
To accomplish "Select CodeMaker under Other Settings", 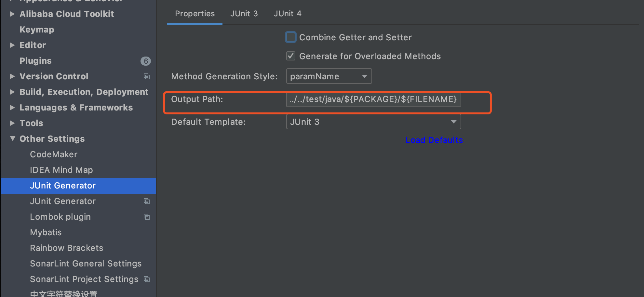I will 54,154.
